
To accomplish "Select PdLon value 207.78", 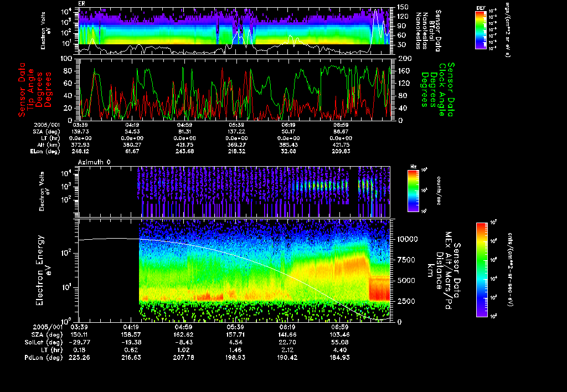I will tap(183, 357).
